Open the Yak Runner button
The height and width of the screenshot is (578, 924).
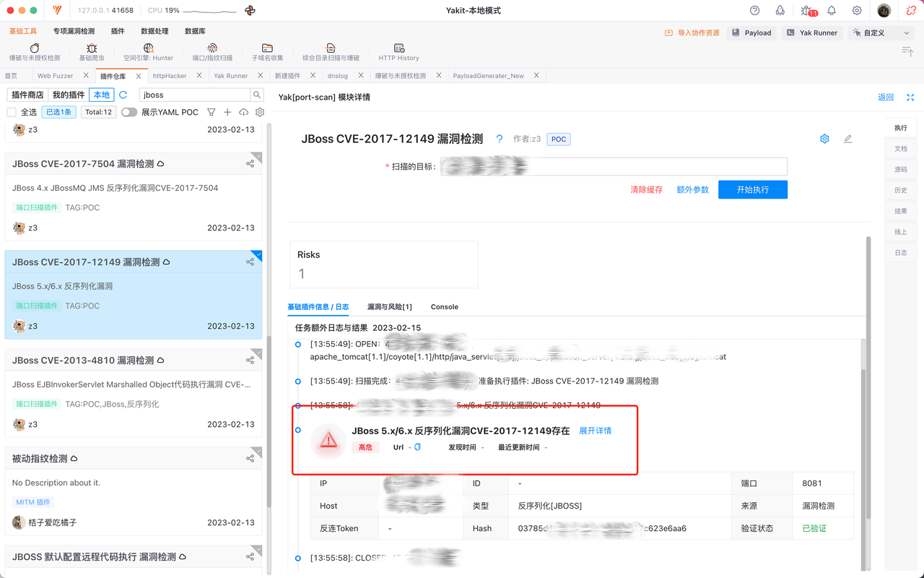[812, 33]
